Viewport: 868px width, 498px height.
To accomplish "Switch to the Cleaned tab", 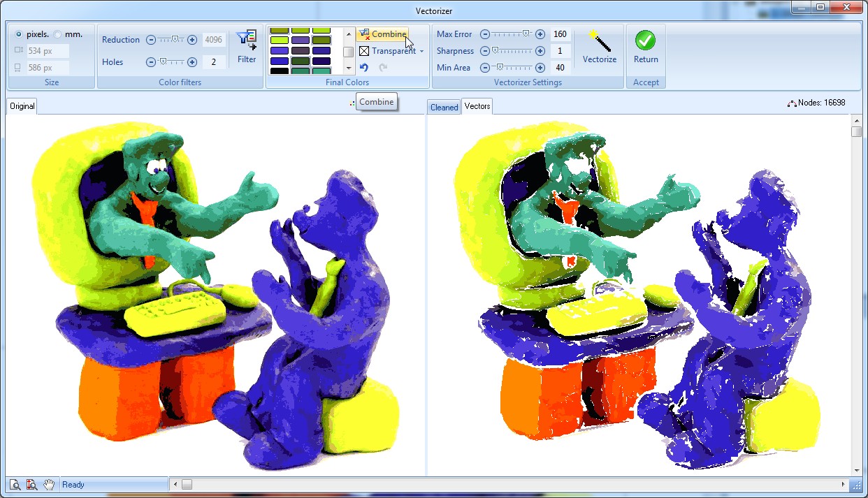I will coord(444,107).
